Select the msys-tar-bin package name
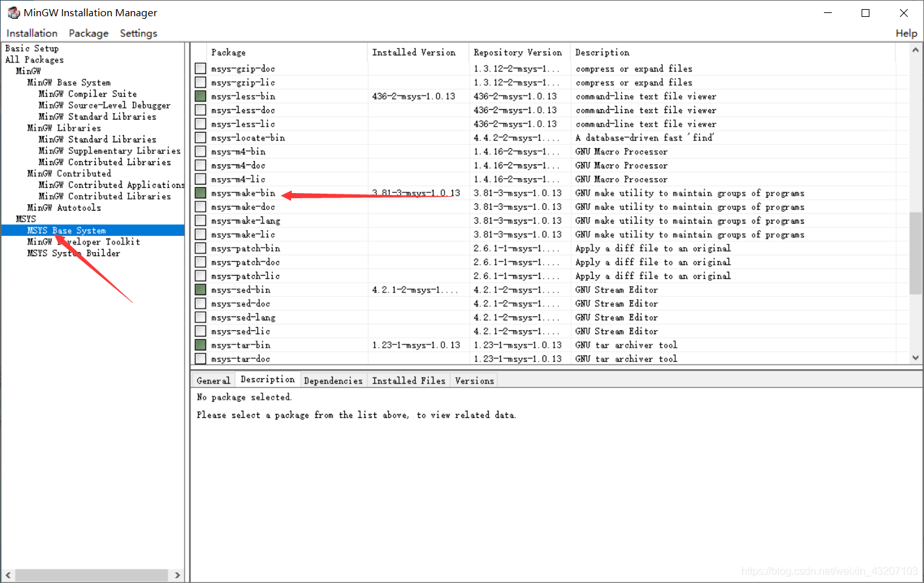The height and width of the screenshot is (583, 924). pyautogui.click(x=240, y=345)
